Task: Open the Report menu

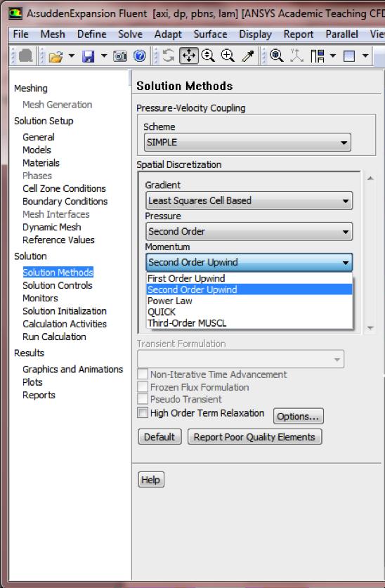Action: tap(299, 34)
